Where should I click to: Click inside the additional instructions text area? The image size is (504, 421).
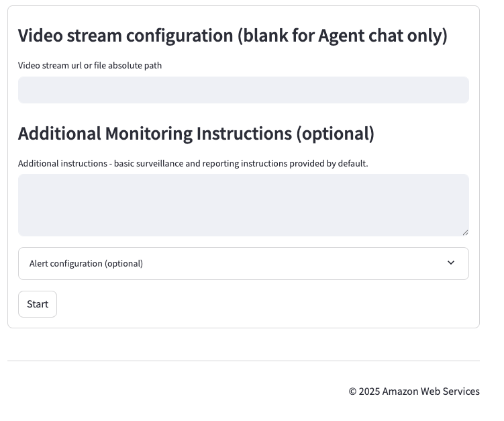243,205
